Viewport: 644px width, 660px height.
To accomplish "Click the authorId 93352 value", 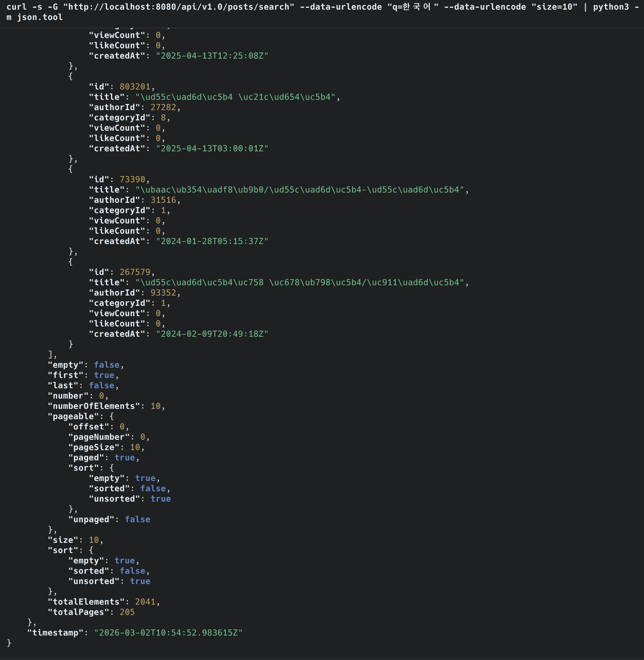I will 163,293.
